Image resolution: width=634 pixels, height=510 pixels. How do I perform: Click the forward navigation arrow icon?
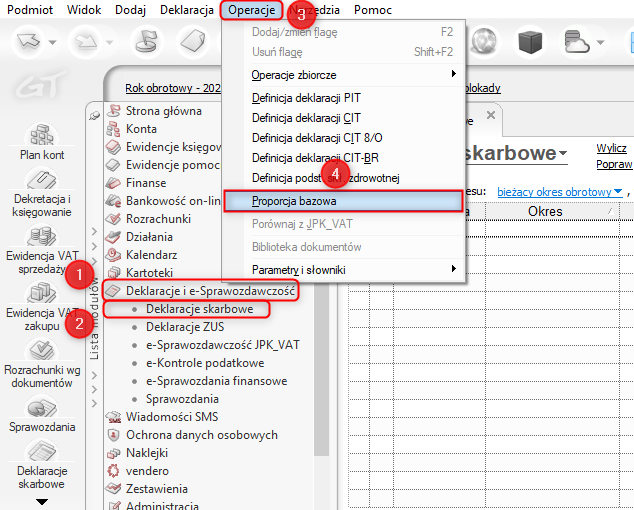(86, 41)
